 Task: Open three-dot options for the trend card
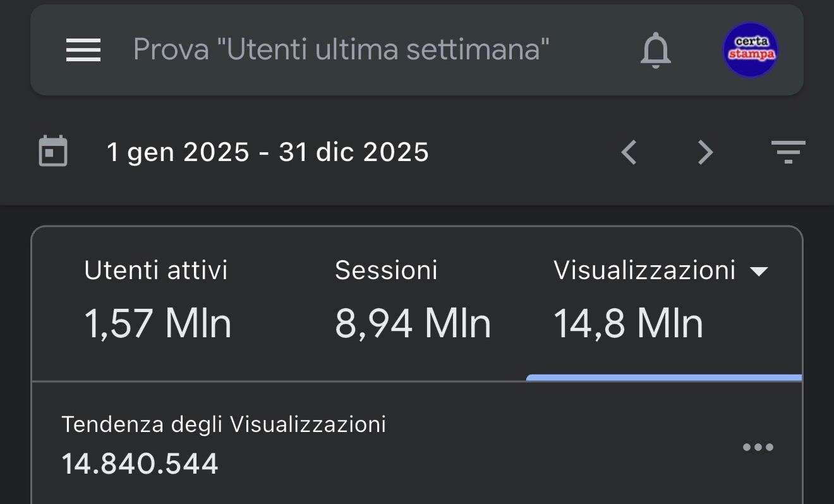(x=758, y=447)
